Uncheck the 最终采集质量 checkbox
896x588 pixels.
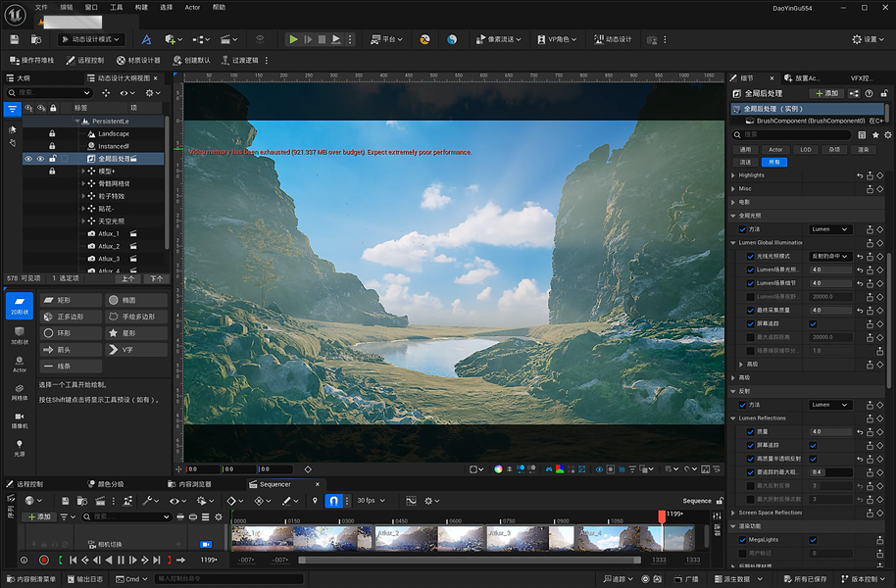[750, 311]
